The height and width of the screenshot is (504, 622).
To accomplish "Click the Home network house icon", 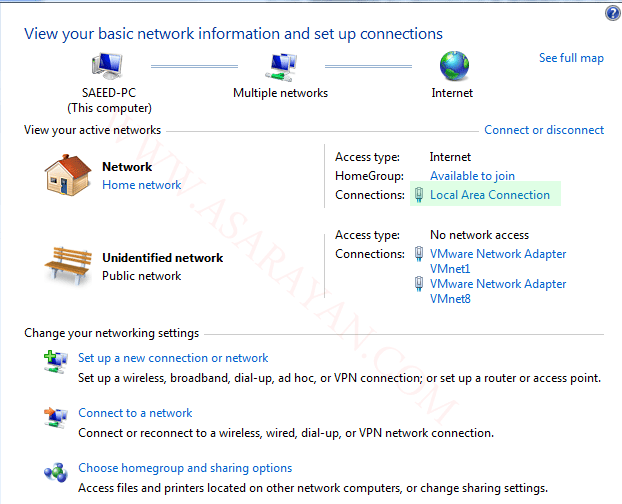I will click(x=67, y=175).
